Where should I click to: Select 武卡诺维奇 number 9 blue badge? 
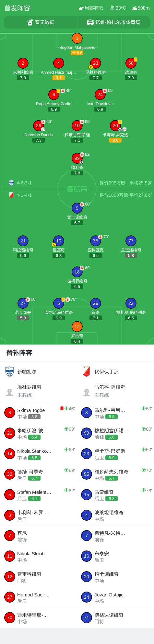pyautogui.click(x=77, y=208)
